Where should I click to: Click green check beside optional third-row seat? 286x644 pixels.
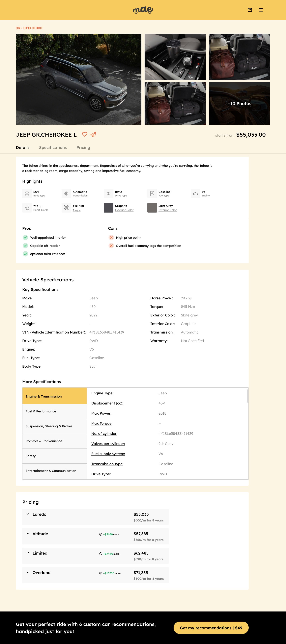25,254
